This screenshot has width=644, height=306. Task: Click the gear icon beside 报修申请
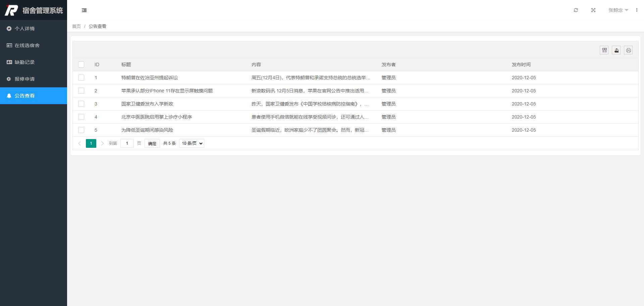pos(9,79)
